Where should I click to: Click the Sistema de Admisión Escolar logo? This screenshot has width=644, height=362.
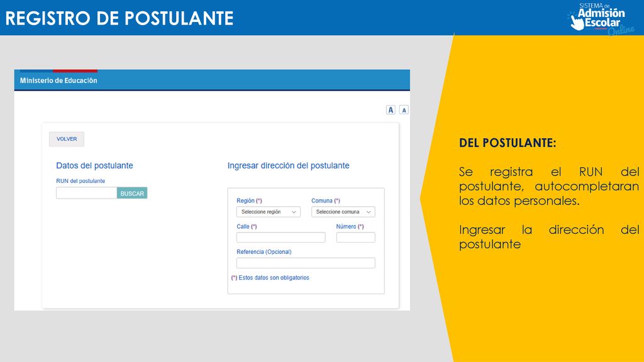[601, 18]
